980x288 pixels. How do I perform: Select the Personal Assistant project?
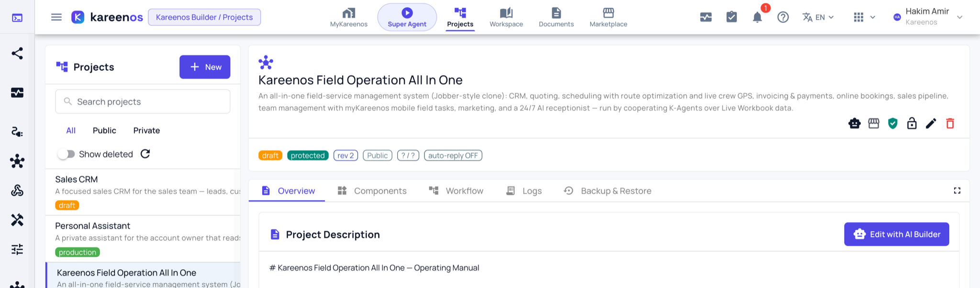(x=143, y=239)
